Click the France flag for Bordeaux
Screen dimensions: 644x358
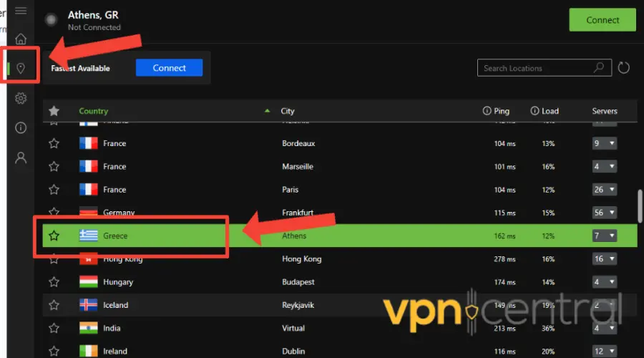[88, 143]
